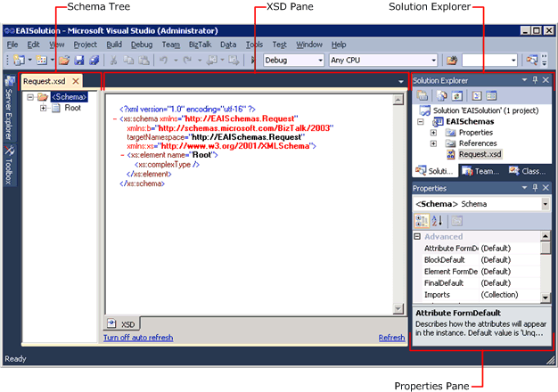Open the Server Explorer side tab

pos(9,108)
